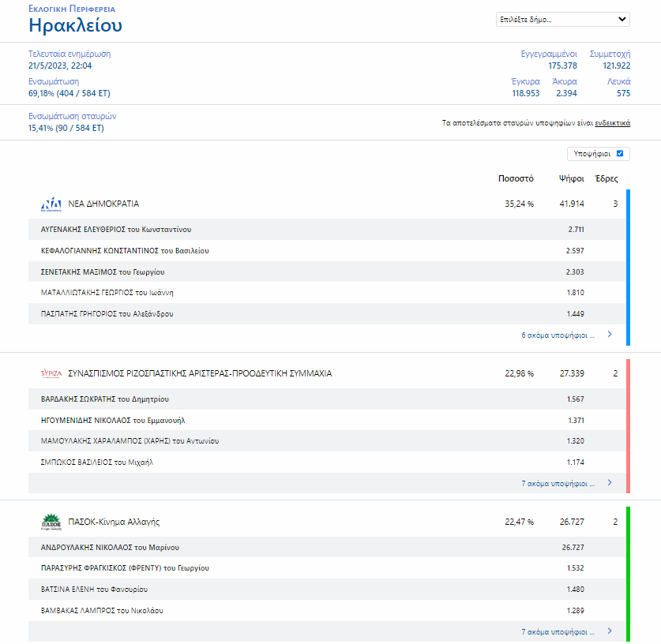The height and width of the screenshot is (644, 661).
Task: Click the ΠΑΣΟΚ party logo
Action: coord(51,522)
